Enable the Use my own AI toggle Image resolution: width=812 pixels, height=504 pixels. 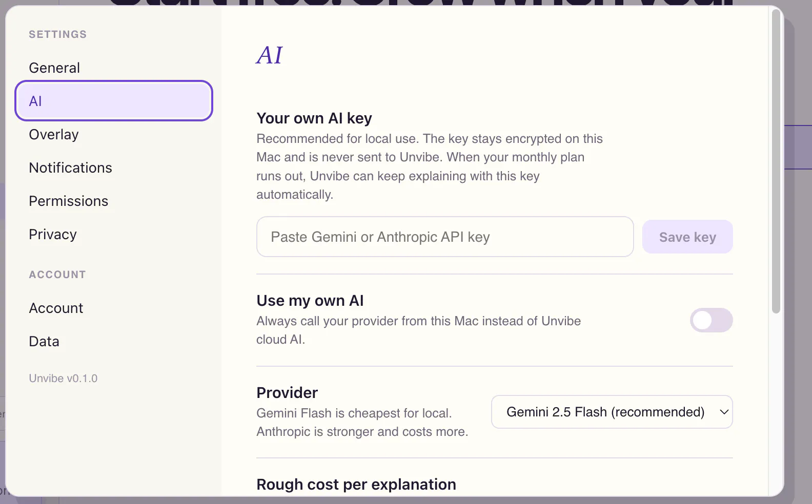(711, 320)
